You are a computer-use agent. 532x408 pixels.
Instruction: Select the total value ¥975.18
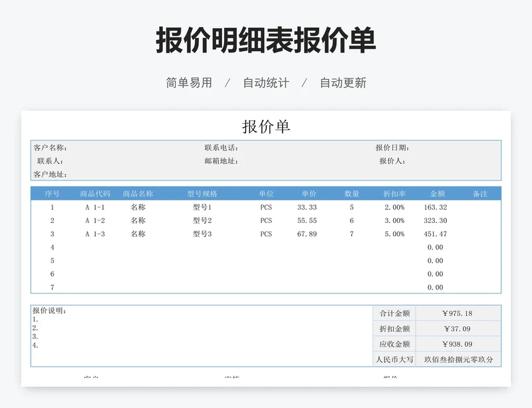click(458, 313)
